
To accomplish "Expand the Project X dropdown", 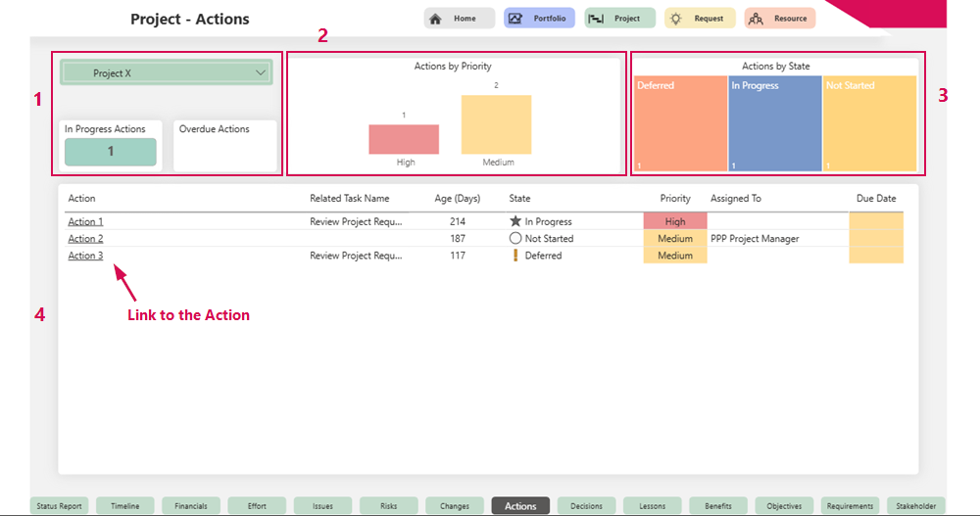I will pyautogui.click(x=261, y=73).
